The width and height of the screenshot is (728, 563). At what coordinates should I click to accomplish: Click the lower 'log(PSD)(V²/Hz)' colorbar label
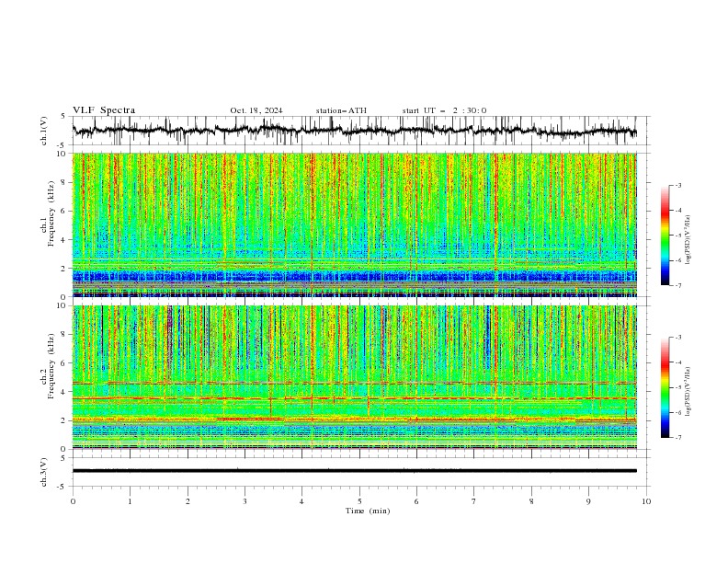click(x=688, y=392)
